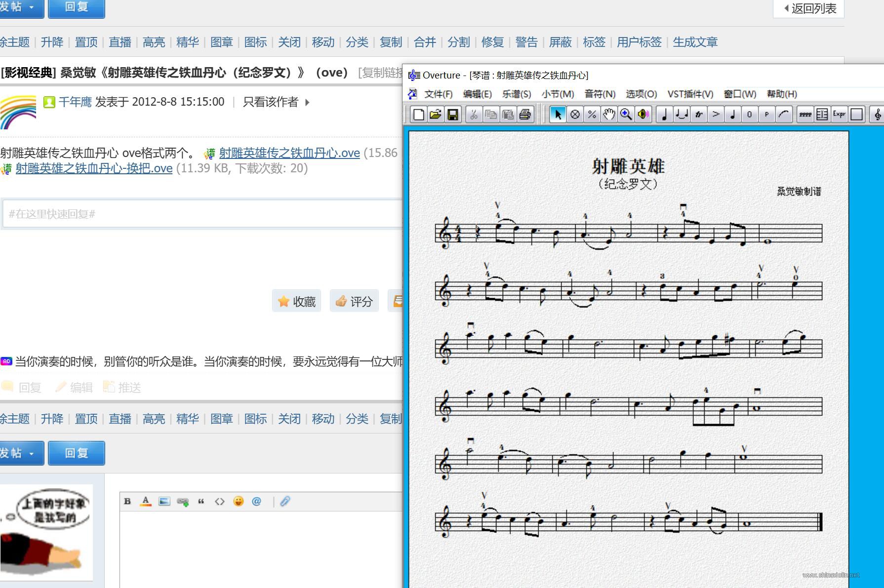Screen dimensions: 884x588
Task: Click the 评分 rating button
Action: pos(354,301)
